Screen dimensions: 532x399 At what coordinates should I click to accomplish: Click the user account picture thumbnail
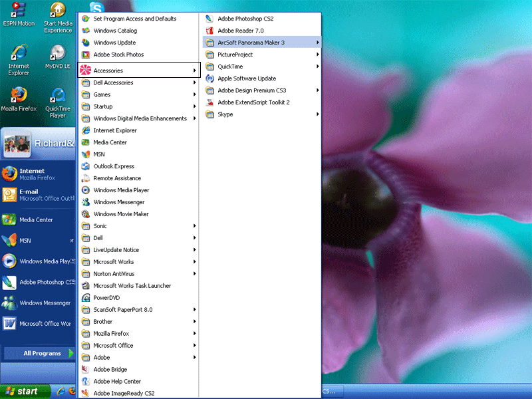pyautogui.click(x=17, y=144)
